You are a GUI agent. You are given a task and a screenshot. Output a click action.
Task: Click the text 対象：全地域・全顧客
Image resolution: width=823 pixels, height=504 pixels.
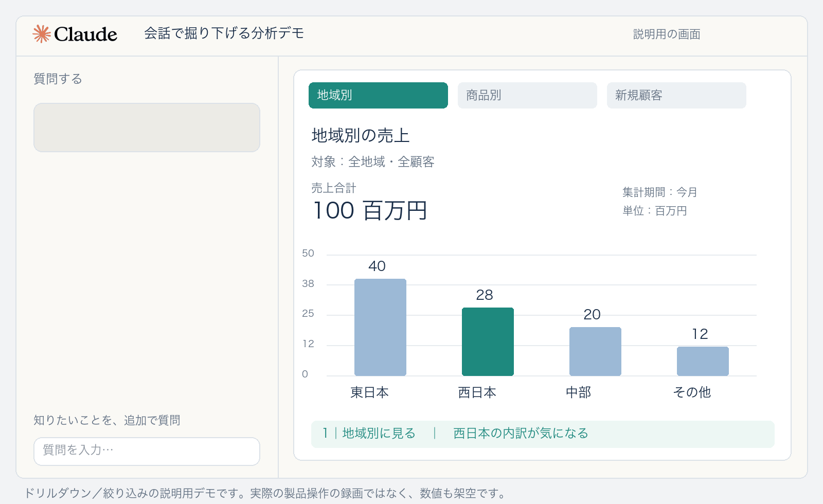coord(373,162)
